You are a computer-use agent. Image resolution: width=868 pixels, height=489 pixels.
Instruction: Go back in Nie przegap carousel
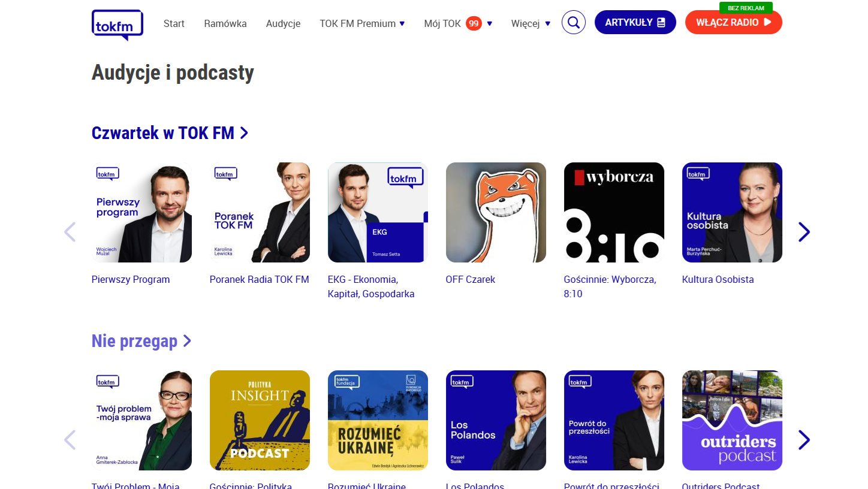[70, 440]
